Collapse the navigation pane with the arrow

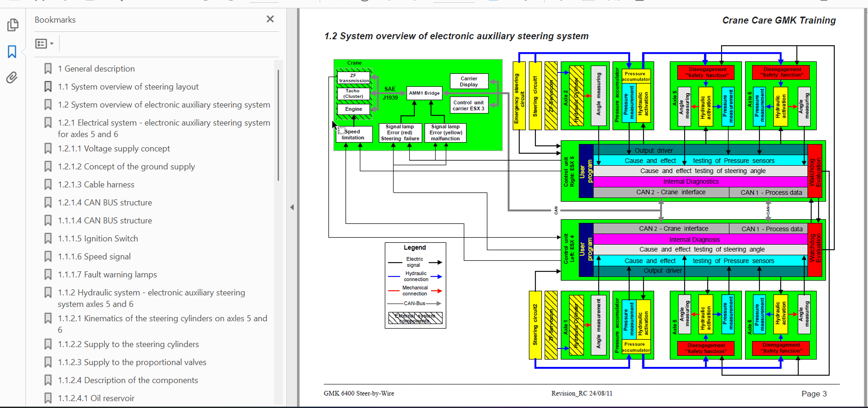[x=292, y=207]
